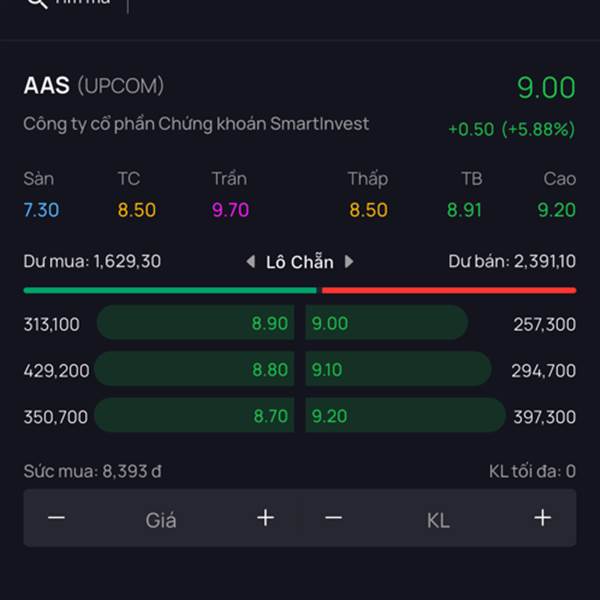Viewport: 600px width, 600px height.
Task: Decrease price with Giá minus button
Action: click(x=57, y=518)
